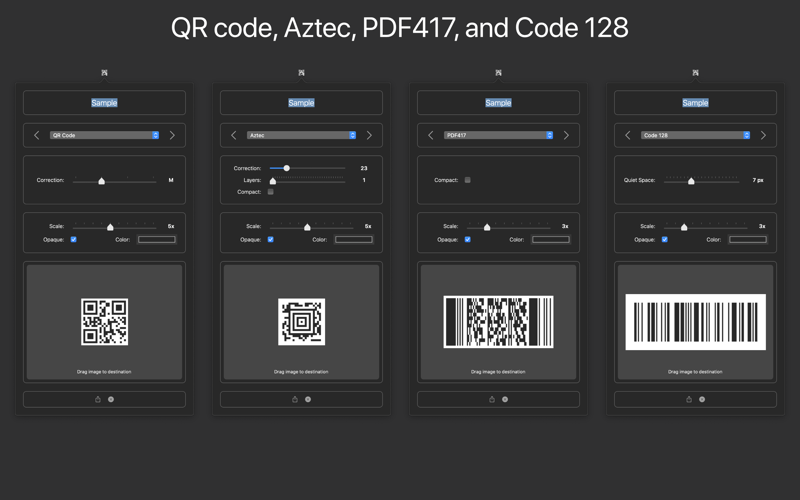Click the share icon in the PDF417 panel

491,399
